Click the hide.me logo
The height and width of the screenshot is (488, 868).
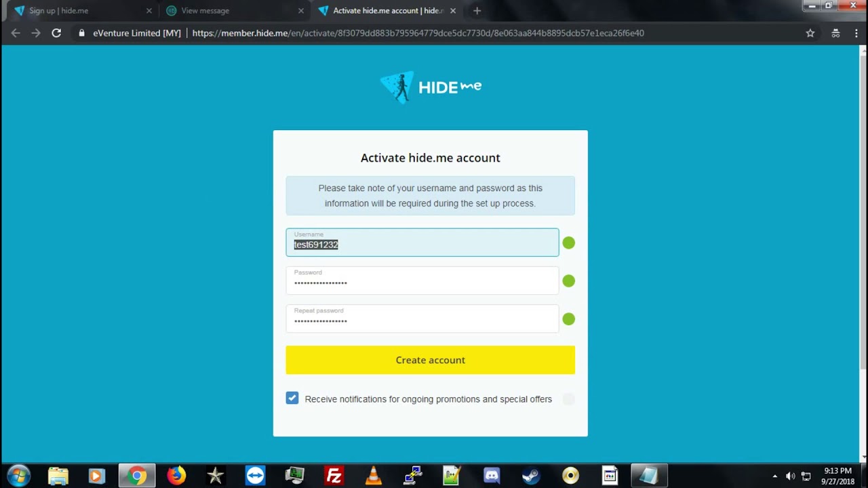pyautogui.click(x=431, y=87)
